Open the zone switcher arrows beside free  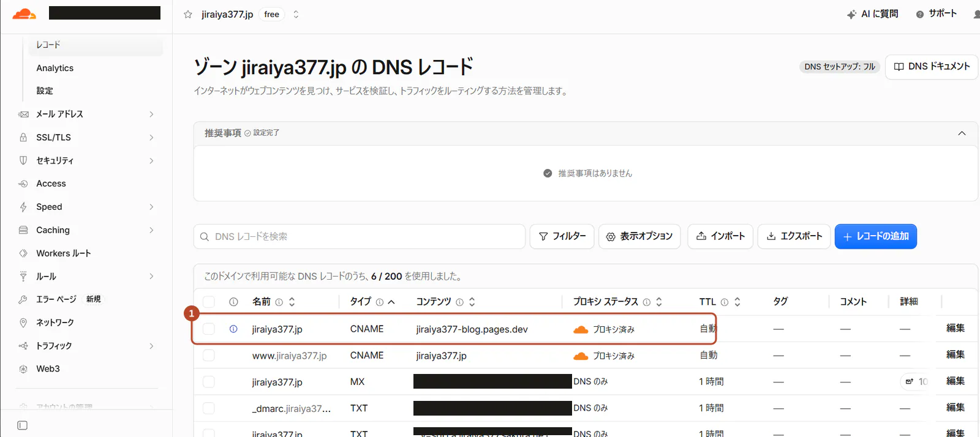pyautogui.click(x=296, y=14)
